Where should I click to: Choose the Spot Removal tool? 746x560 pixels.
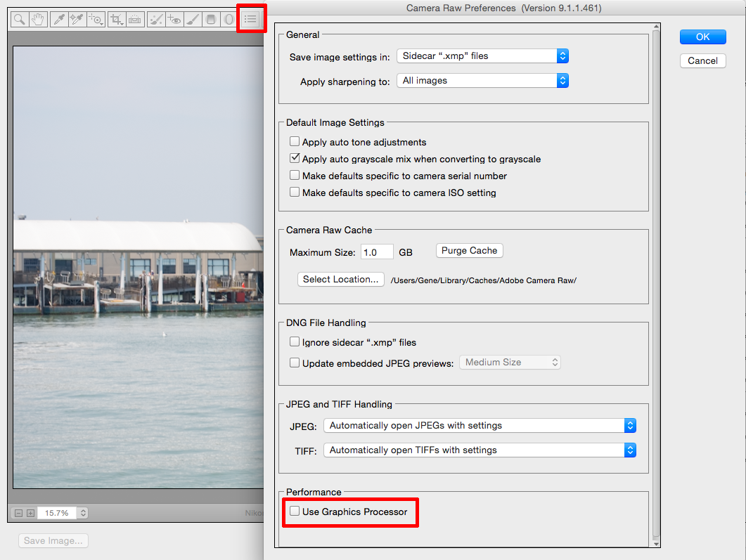pyautogui.click(x=155, y=19)
